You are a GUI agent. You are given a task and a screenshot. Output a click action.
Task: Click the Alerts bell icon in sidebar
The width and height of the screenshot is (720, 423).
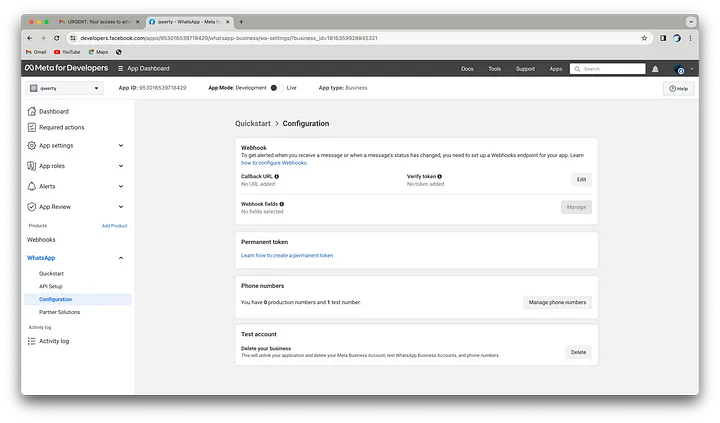pyautogui.click(x=32, y=186)
